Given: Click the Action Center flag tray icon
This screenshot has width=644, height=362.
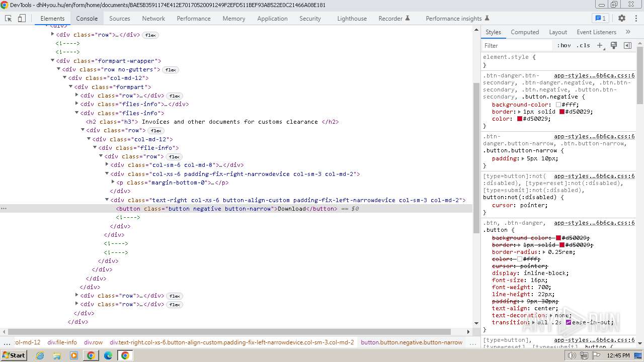Looking at the screenshot, I should pyautogui.click(x=596, y=355).
